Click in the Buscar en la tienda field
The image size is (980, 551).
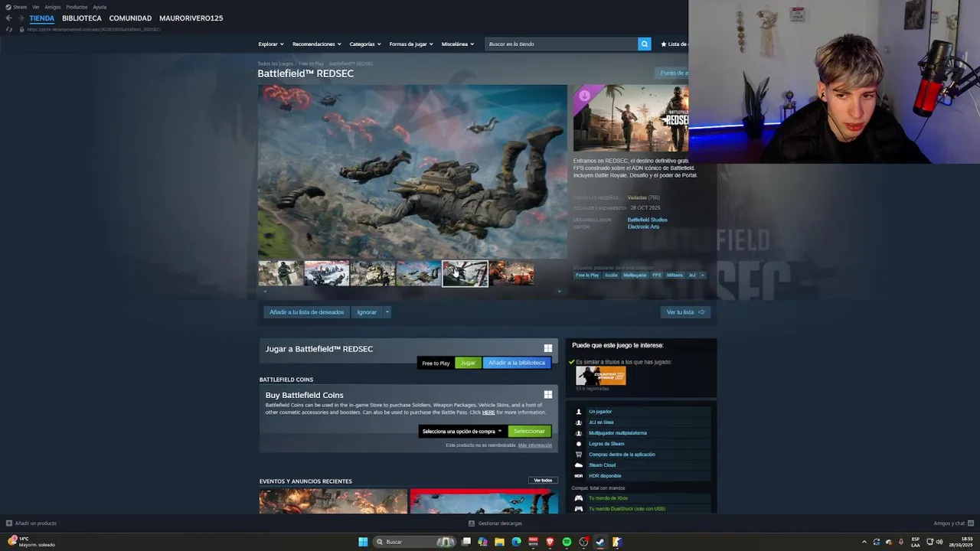[x=561, y=44]
